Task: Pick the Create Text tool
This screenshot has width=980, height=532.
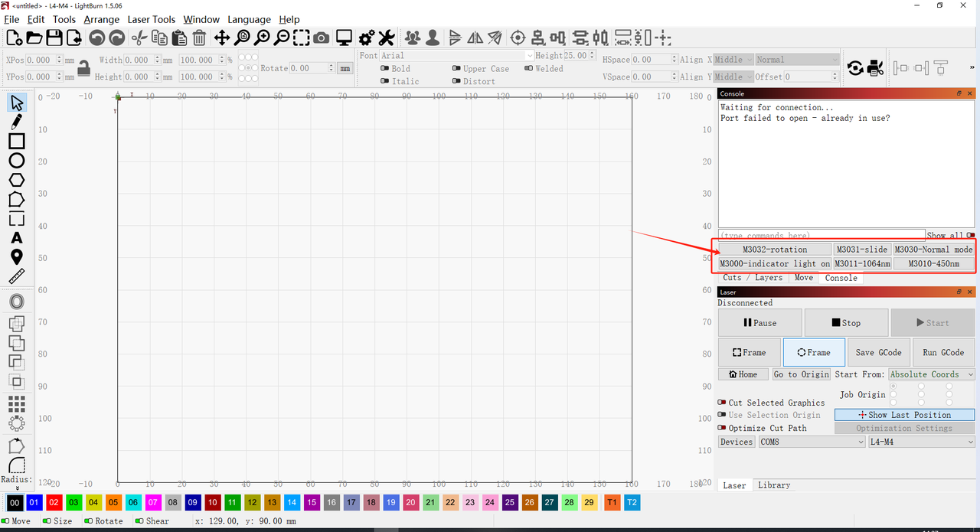Action: (16, 238)
